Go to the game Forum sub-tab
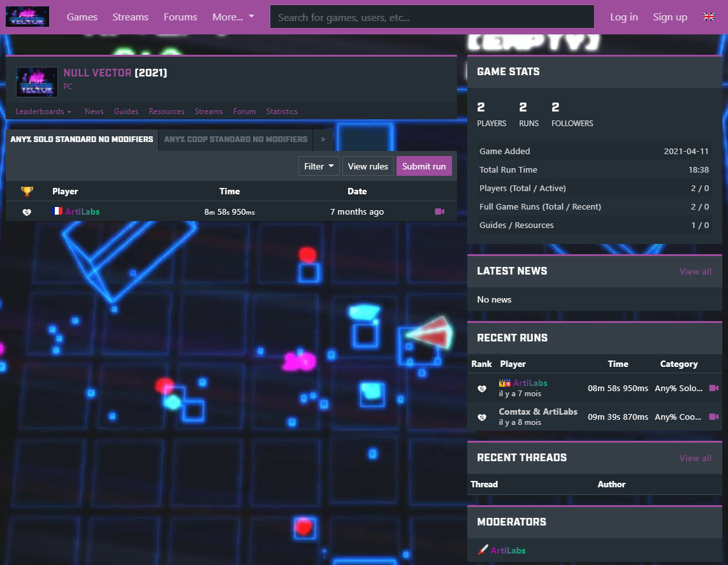This screenshot has width=728, height=565. click(245, 111)
